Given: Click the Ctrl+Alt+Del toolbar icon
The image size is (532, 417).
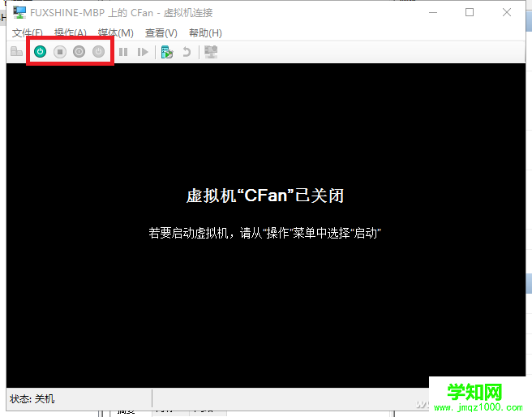Looking at the screenshot, I should [x=16, y=52].
